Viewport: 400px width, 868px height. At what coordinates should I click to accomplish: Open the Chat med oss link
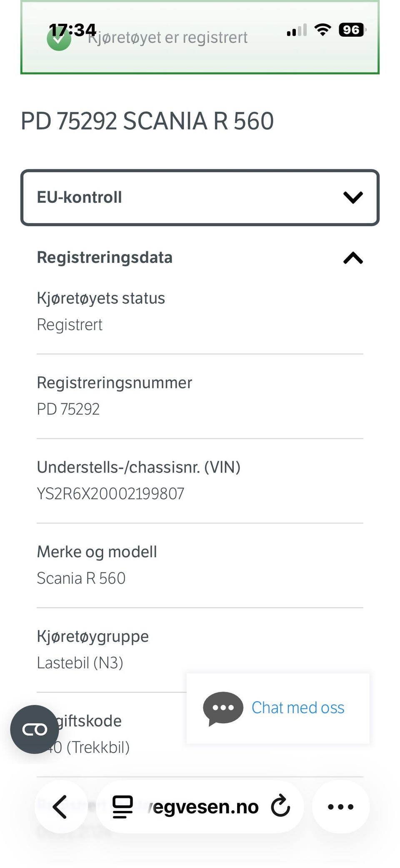(298, 708)
